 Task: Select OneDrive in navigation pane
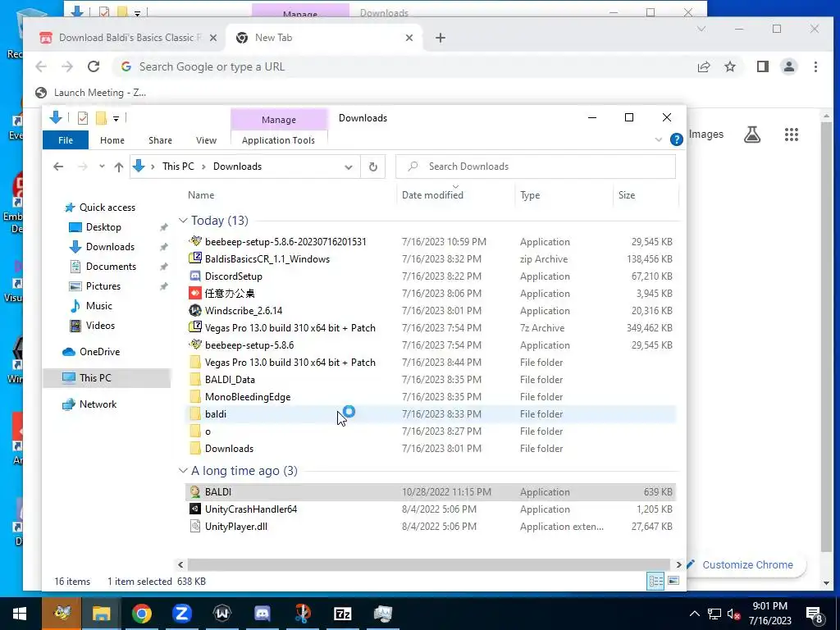(x=99, y=352)
